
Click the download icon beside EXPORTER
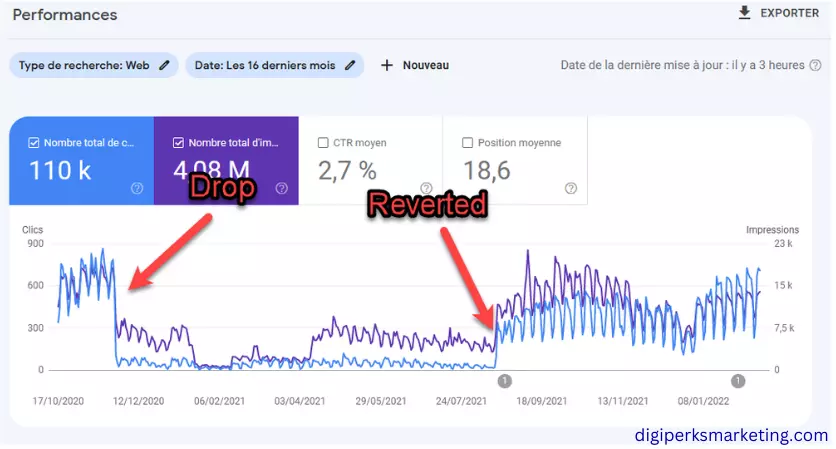coord(743,13)
